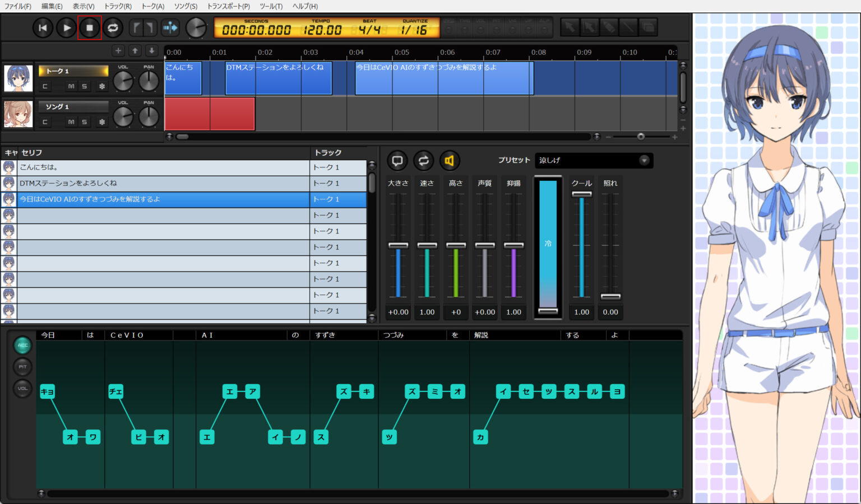Click the speech bubble icon above sliders
Screen dimensions: 861x504
(x=397, y=161)
